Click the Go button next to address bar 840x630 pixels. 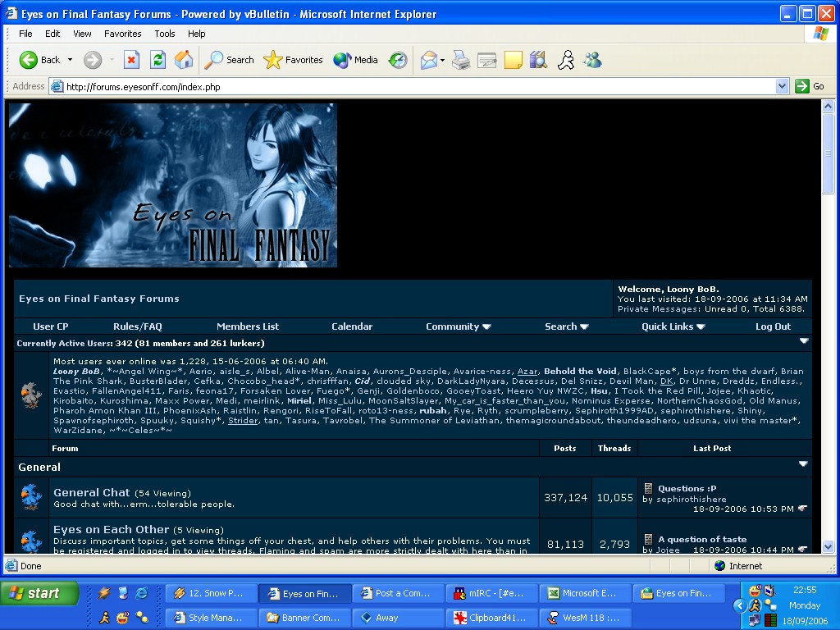pyautogui.click(x=810, y=86)
